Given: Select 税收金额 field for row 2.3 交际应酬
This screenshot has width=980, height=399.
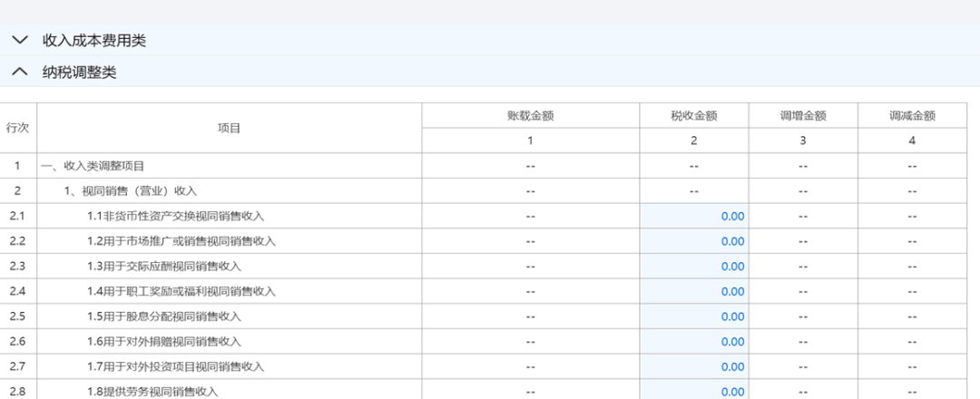Looking at the screenshot, I should (x=694, y=267).
